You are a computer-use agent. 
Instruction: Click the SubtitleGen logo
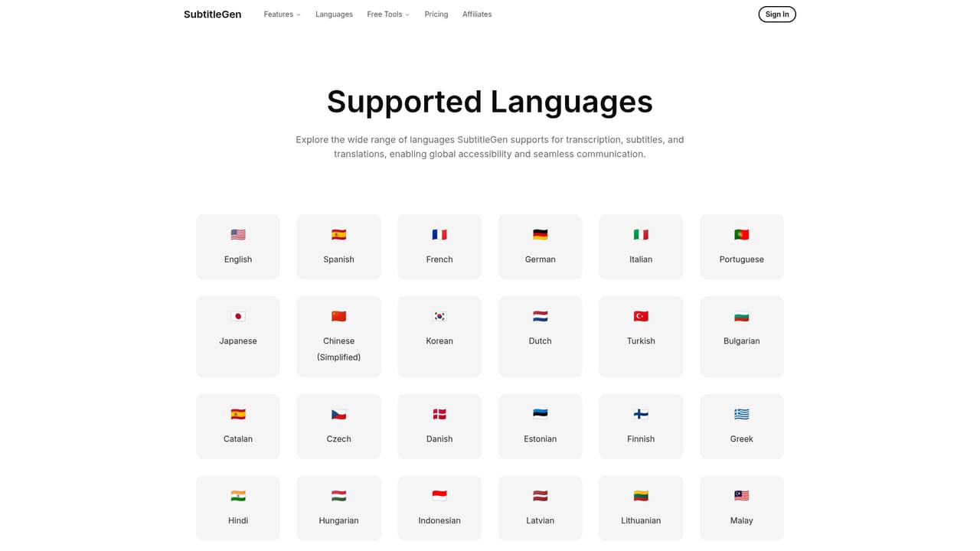pyautogui.click(x=212, y=15)
